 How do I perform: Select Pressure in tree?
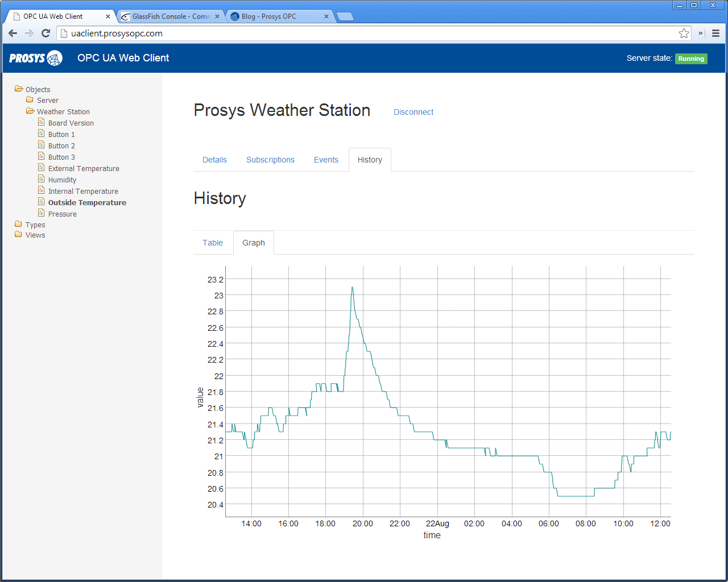point(63,214)
